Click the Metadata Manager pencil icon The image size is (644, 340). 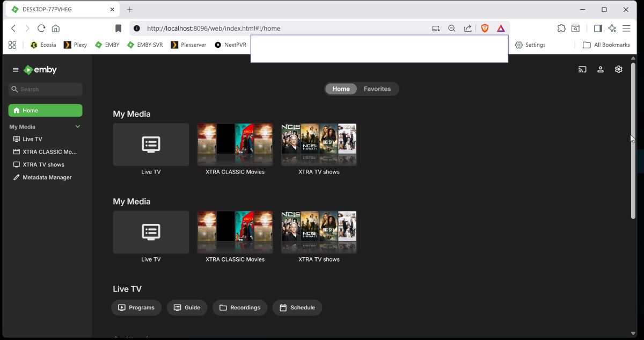(17, 177)
